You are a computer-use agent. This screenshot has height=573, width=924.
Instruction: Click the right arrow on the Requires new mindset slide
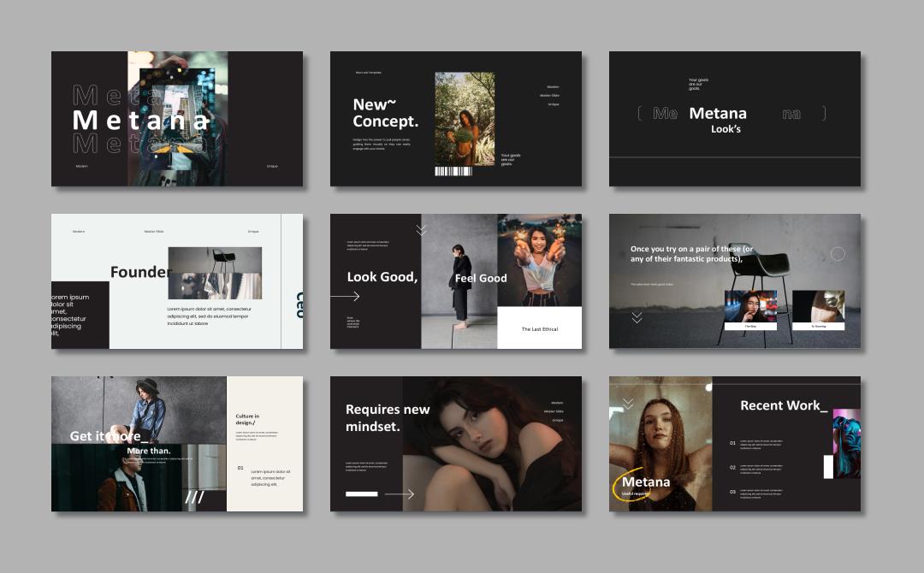click(400, 494)
